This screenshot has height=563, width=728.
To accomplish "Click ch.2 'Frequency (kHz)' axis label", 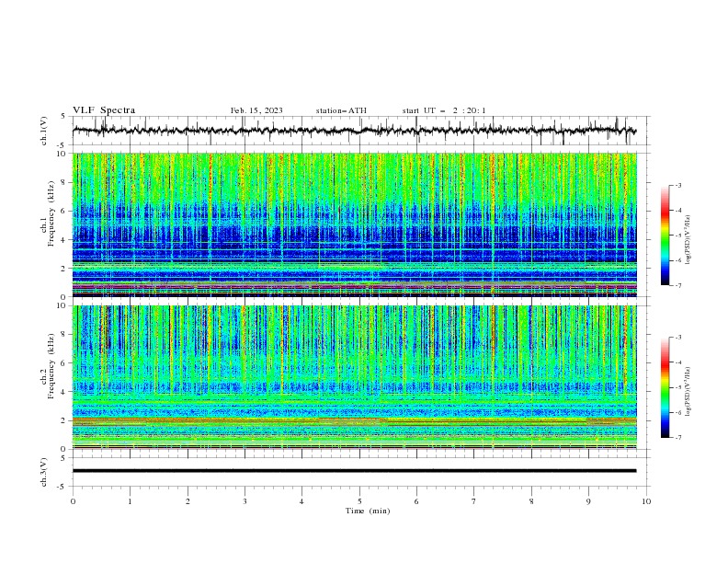I will (51, 366).
